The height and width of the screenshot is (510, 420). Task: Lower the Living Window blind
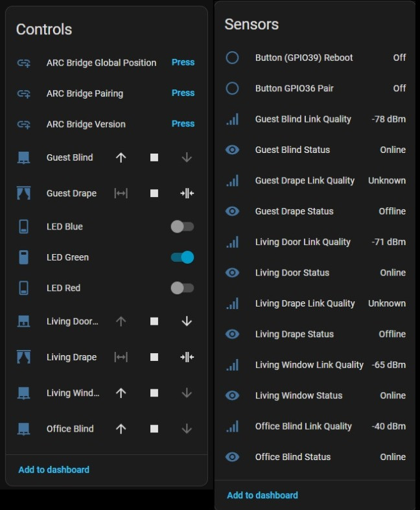pos(187,393)
